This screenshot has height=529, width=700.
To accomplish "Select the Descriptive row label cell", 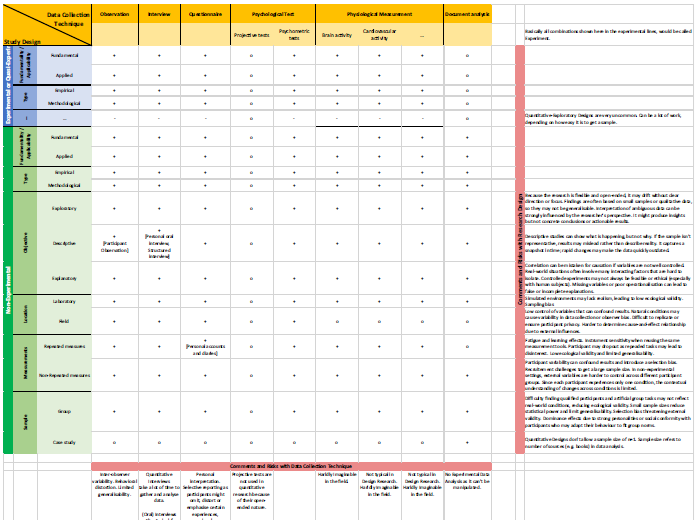I will [64, 243].
